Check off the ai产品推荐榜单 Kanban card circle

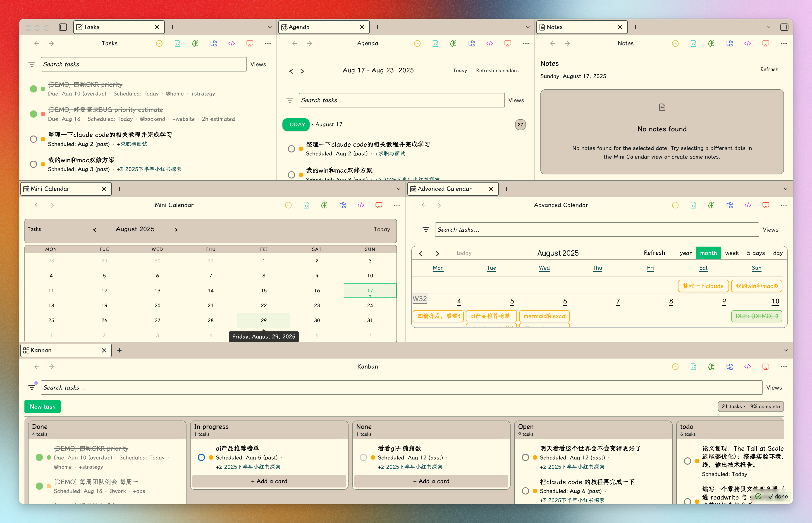point(201,457)
